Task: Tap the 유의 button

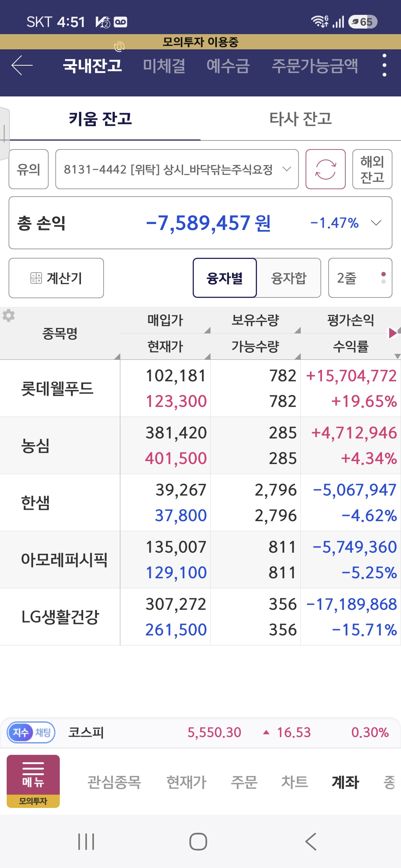Action: (29, 169)
